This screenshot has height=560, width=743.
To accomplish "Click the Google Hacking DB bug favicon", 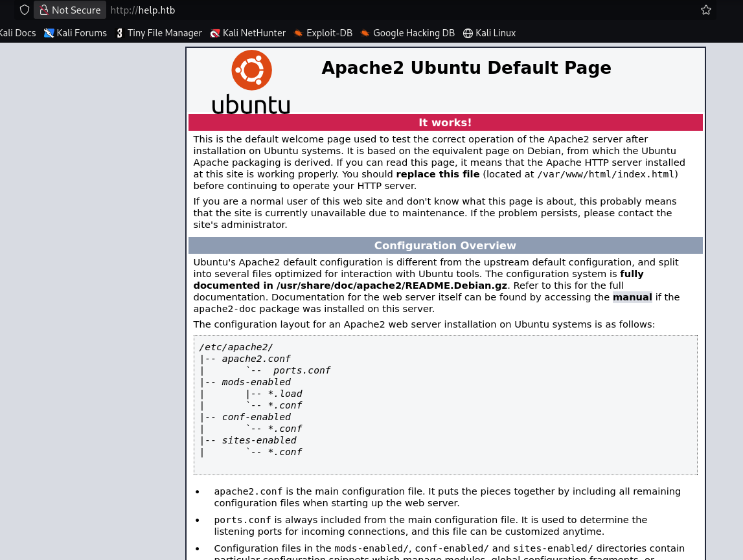I will (x=365, y=33).
